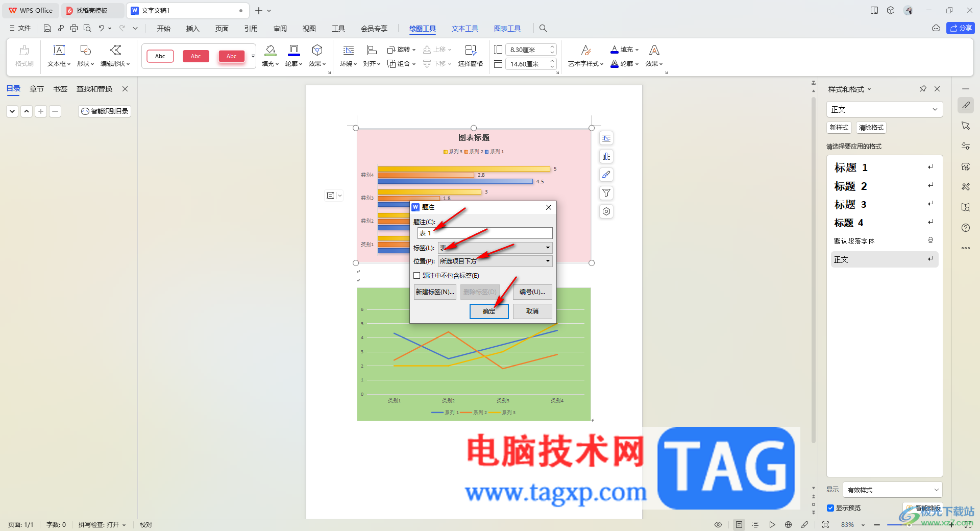Click the Format Painter icon
The width and height of the screenshot is (980, 531).
tap(24, 50)
